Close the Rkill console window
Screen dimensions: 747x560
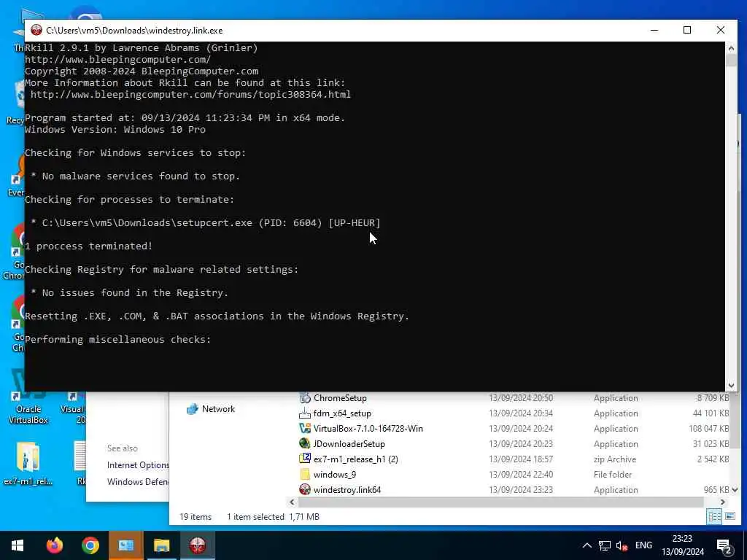pos(720,30)
